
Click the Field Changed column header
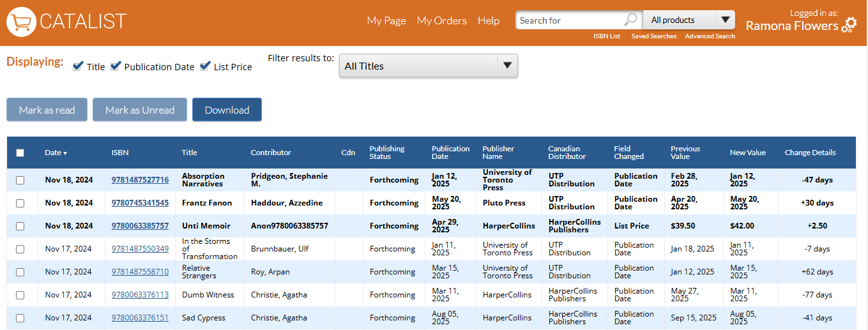click(629, 153)
